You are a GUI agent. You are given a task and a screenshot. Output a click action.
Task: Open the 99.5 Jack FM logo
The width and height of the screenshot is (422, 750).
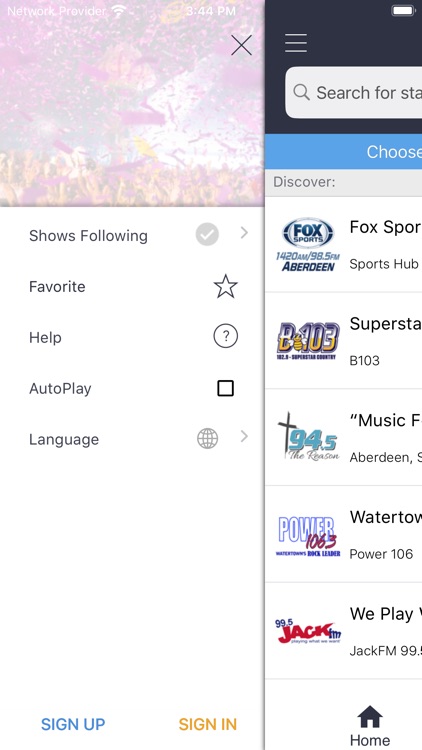[308, 631]
